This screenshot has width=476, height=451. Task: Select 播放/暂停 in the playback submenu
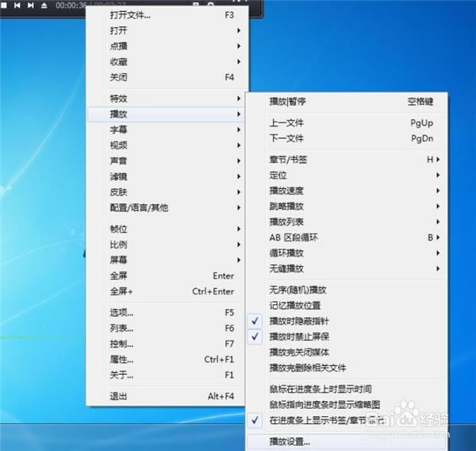tap(287, 102)
